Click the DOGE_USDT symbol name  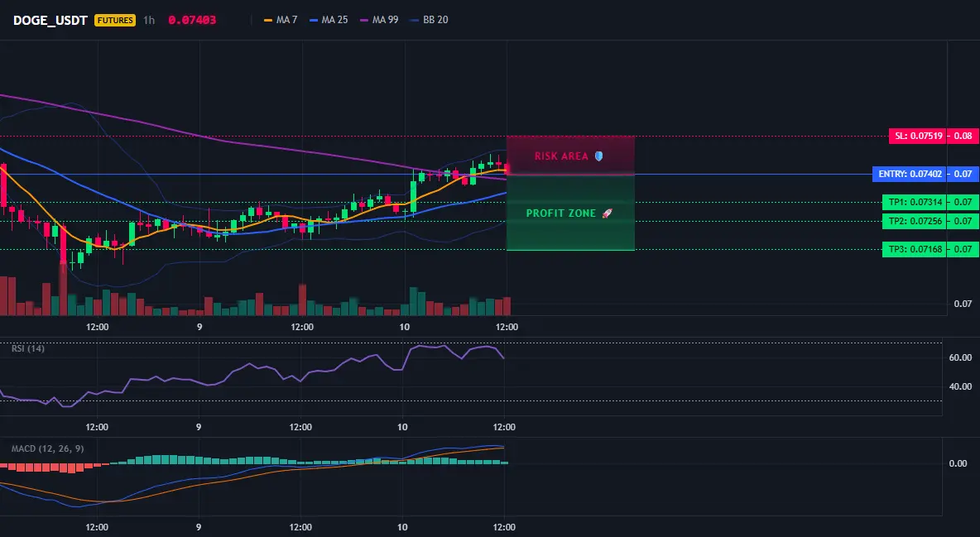click(50, 20)
